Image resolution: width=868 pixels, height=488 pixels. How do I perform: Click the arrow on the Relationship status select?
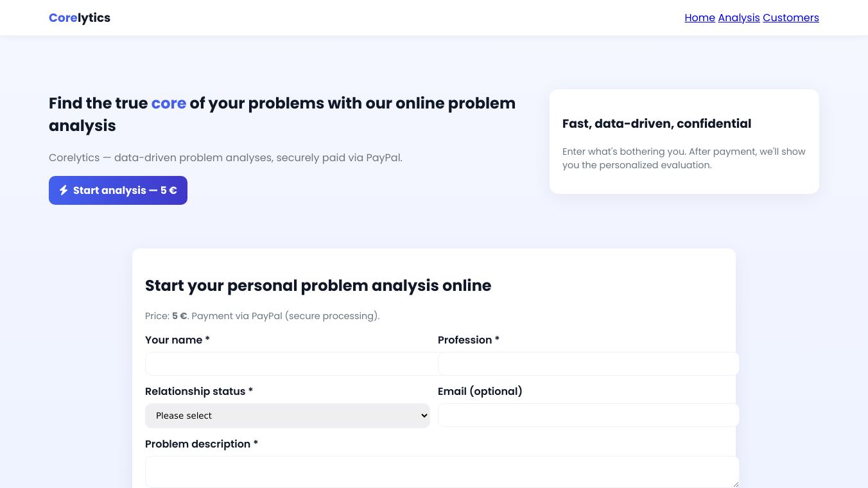pyautogui.click(x=424, y=415)
